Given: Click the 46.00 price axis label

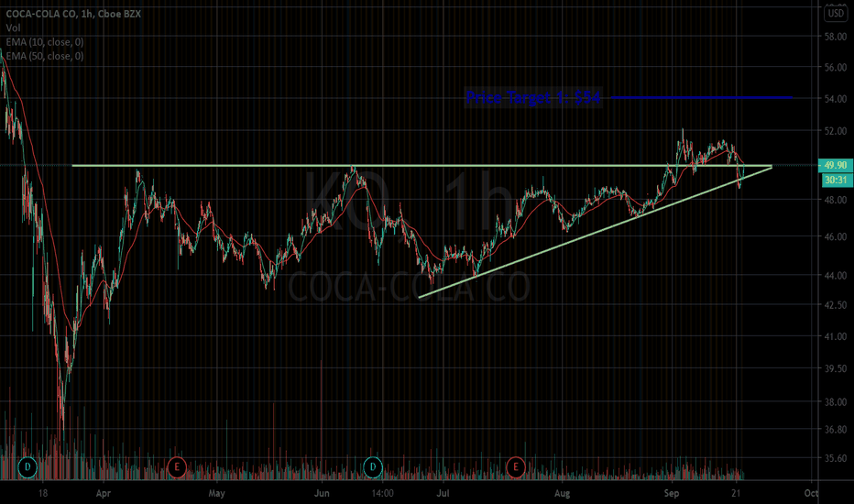Looking at the screenshot, I should coord(836,236).
